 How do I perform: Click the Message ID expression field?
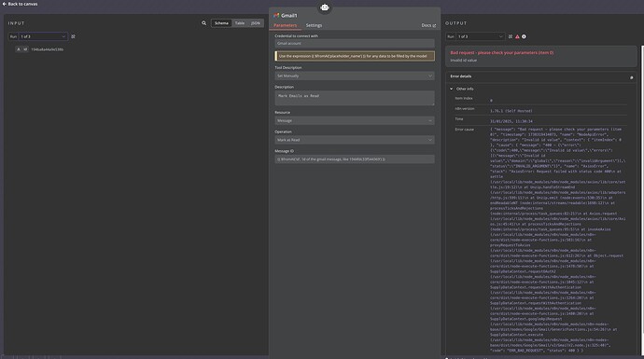tap(355, 159)
